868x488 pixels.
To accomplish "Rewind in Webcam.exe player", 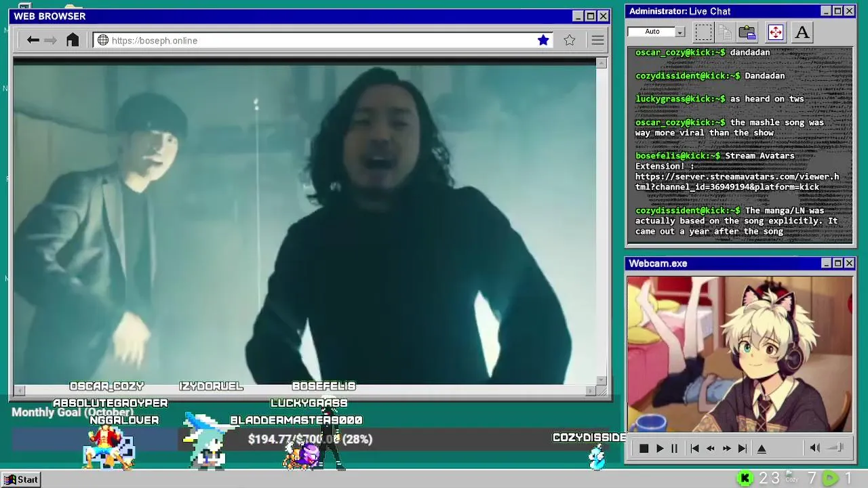I will pos(710,449).
